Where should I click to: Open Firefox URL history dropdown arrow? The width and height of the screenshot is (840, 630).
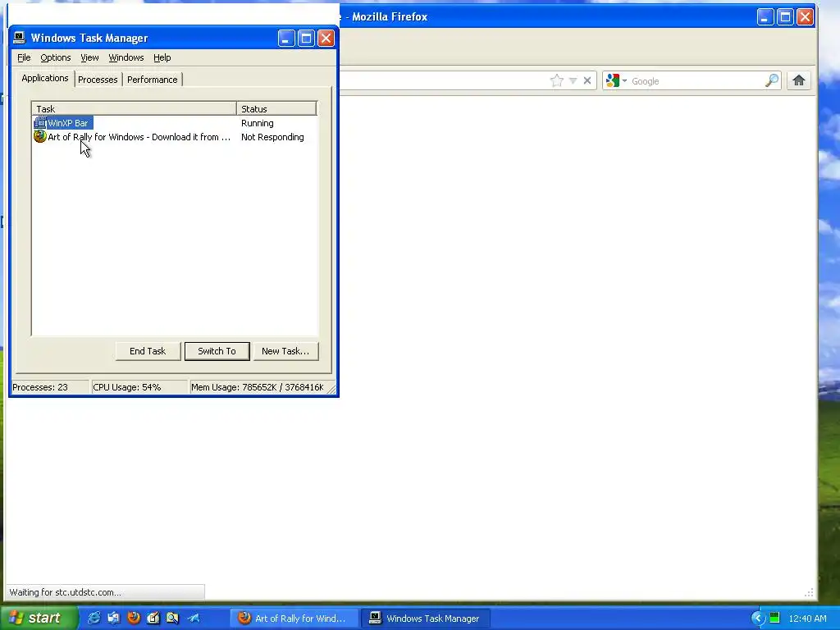[x=573, y=81]
